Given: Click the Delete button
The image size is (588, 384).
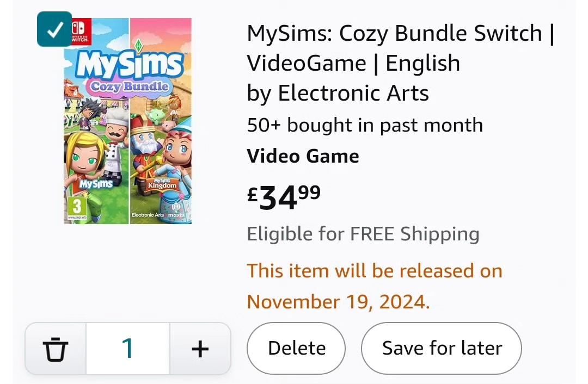Looking at the screenshot, I should [296, 349].
